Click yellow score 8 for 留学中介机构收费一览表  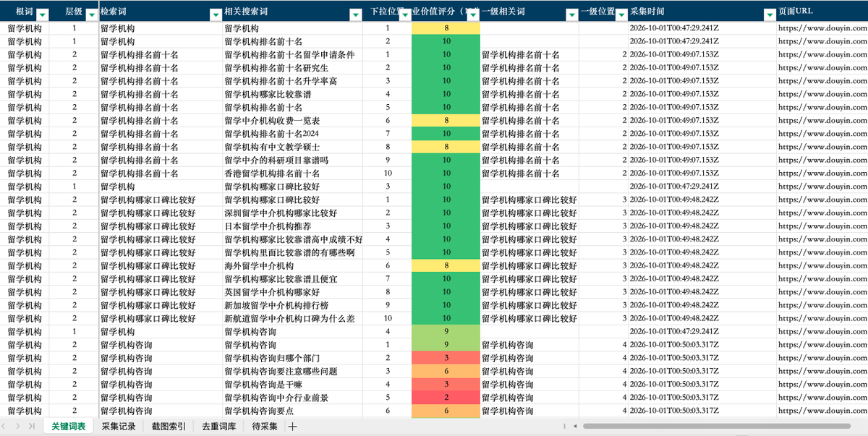point(446,121)
